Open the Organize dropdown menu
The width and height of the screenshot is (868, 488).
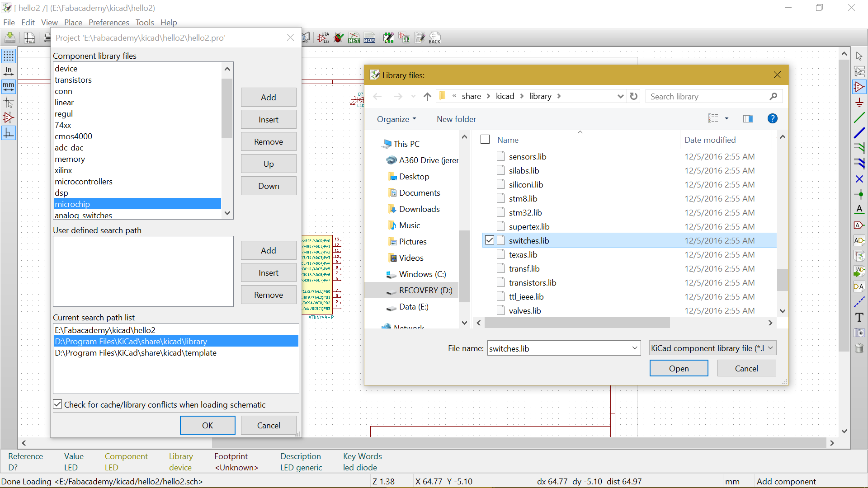click(396, 119)
